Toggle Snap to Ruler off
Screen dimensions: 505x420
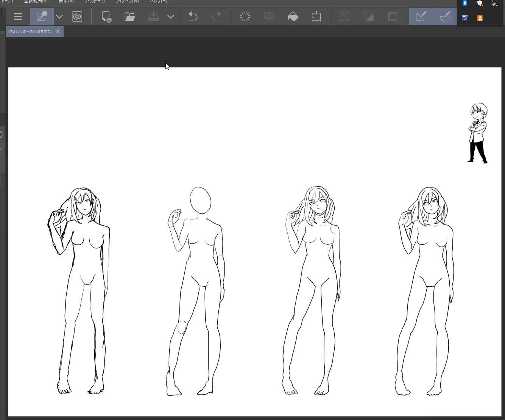[421, 17]
